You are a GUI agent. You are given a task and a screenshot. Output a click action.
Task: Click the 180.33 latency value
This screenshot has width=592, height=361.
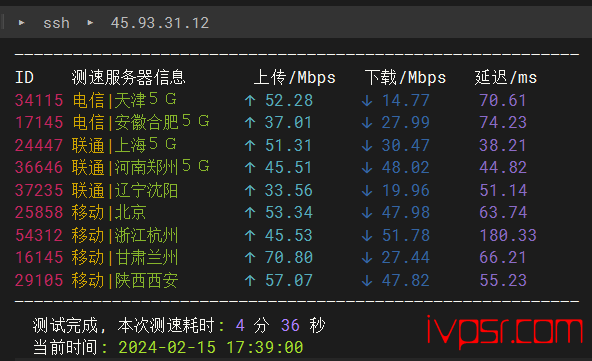coord(508,236)
